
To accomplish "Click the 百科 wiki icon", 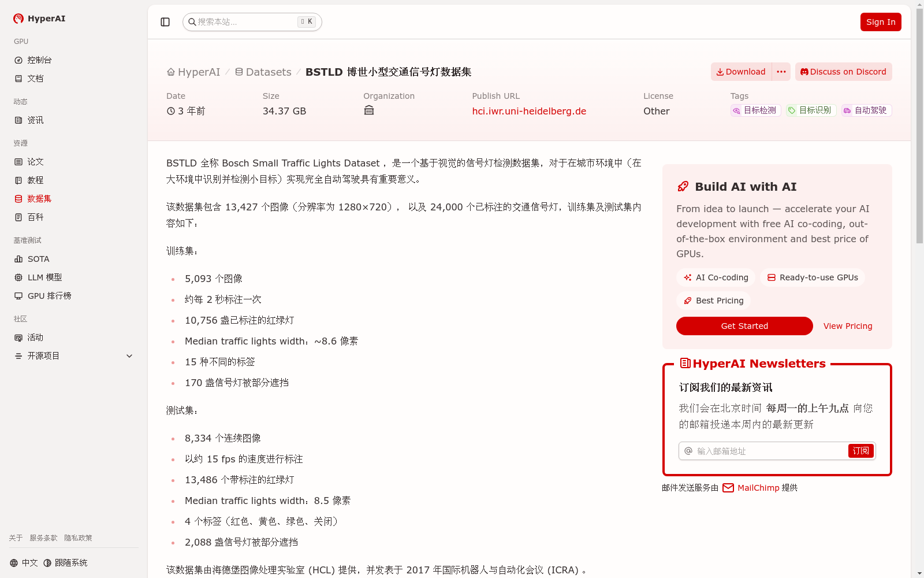I will (18, 217).
